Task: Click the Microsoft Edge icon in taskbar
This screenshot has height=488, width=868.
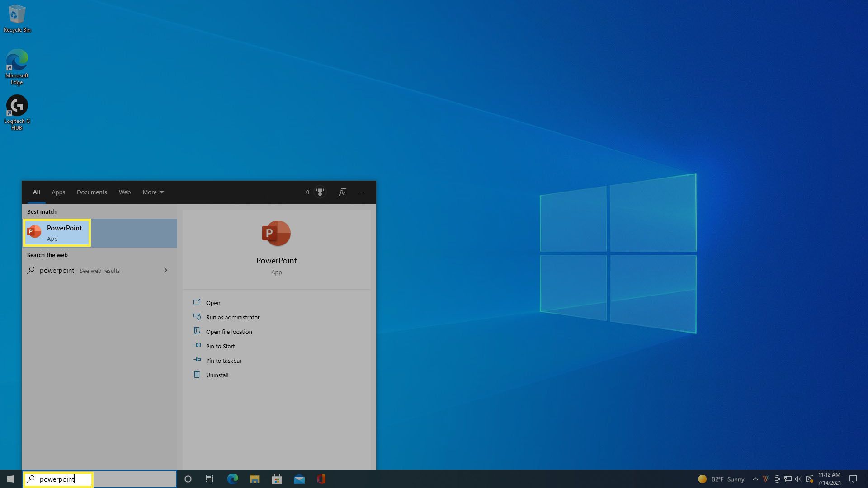Action: coord(232,479)
